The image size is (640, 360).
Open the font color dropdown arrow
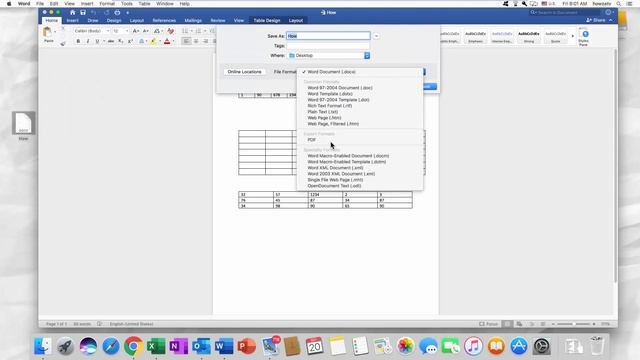(173, 41)
